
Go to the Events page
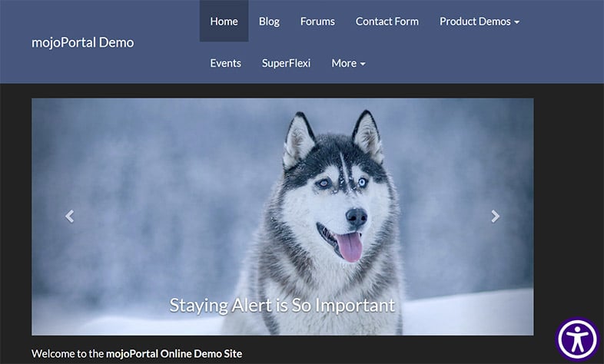tap(225, 63)
